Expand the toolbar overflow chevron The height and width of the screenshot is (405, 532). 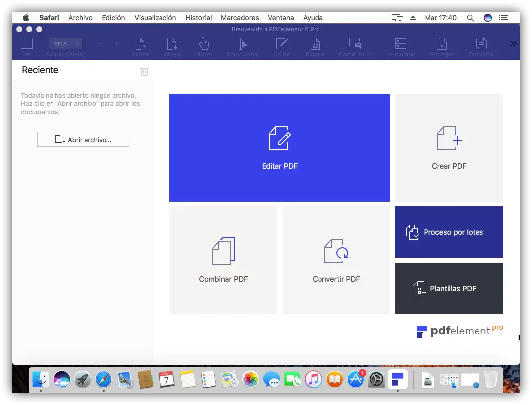tap(513, 44)
